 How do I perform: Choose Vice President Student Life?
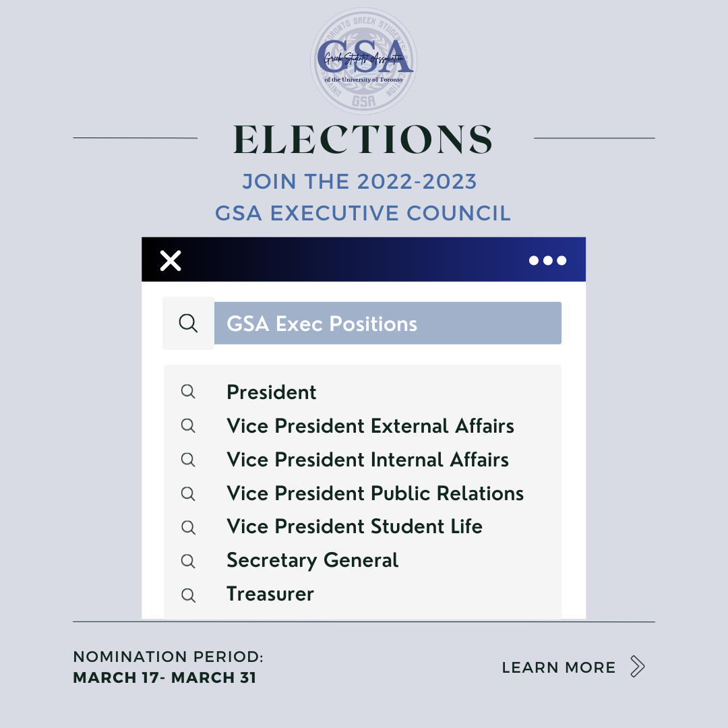tap(355, 526)
